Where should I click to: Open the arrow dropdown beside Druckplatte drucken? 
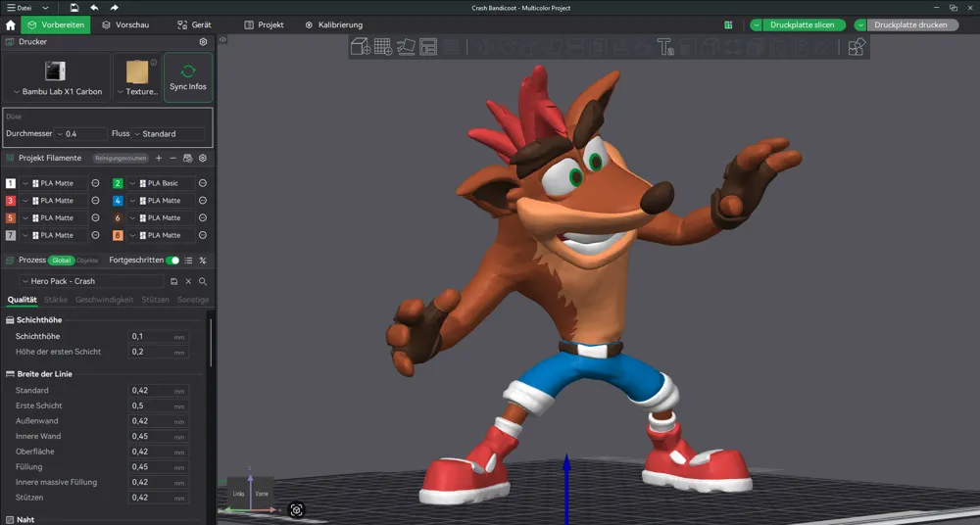tap(860, 25)
